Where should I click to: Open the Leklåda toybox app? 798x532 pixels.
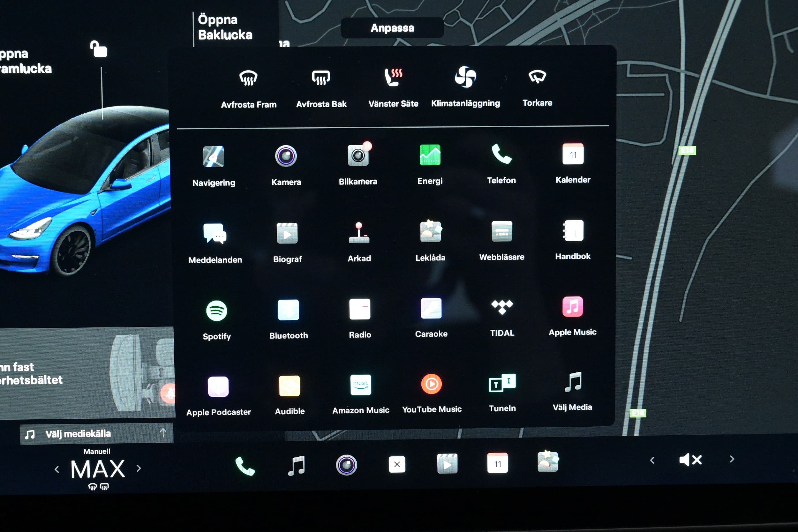pos(431,241)
